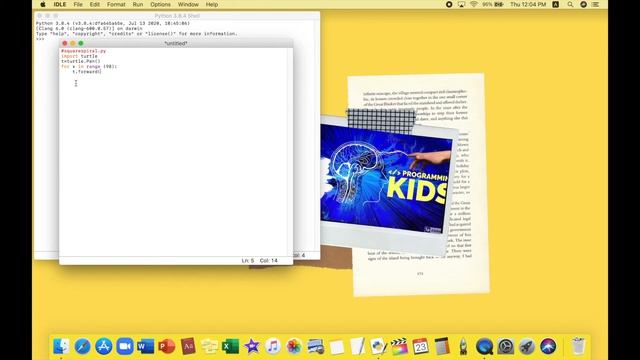The image size is (640, 360).
Task: Click inside the editor after t.forward(
Action: click(x=101, y=72)
